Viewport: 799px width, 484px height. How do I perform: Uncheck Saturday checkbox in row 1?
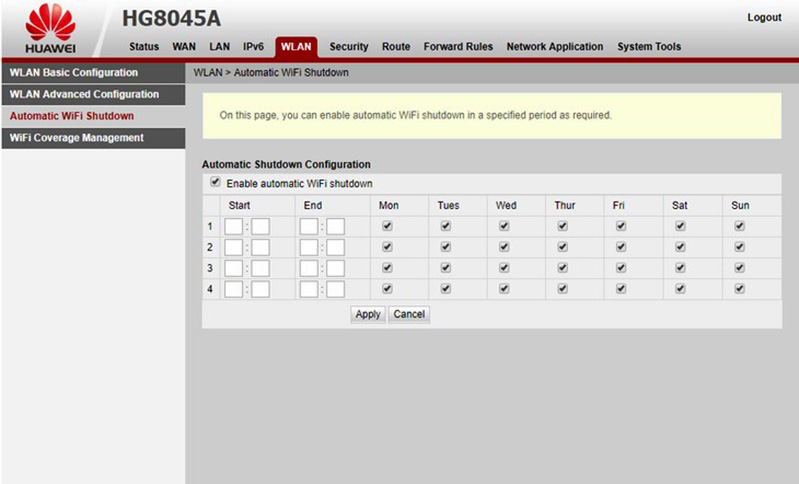pyautogui.click(x=680, y=226)
